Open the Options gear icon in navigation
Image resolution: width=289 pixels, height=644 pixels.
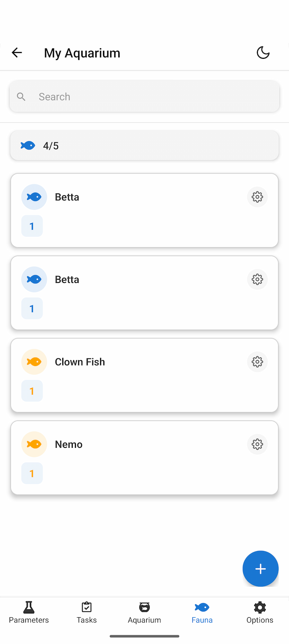[x=260, y=607]
